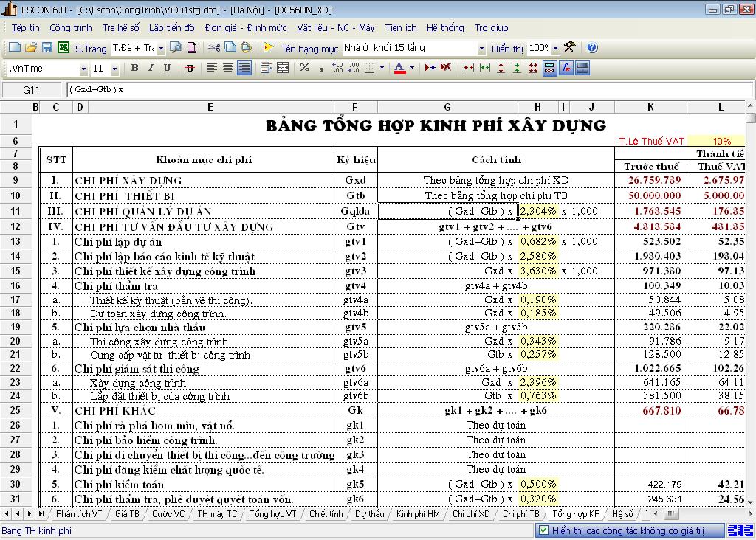The image size is (756, 540).
Task: Click the Excel export icon
Action: coord(63,48)
